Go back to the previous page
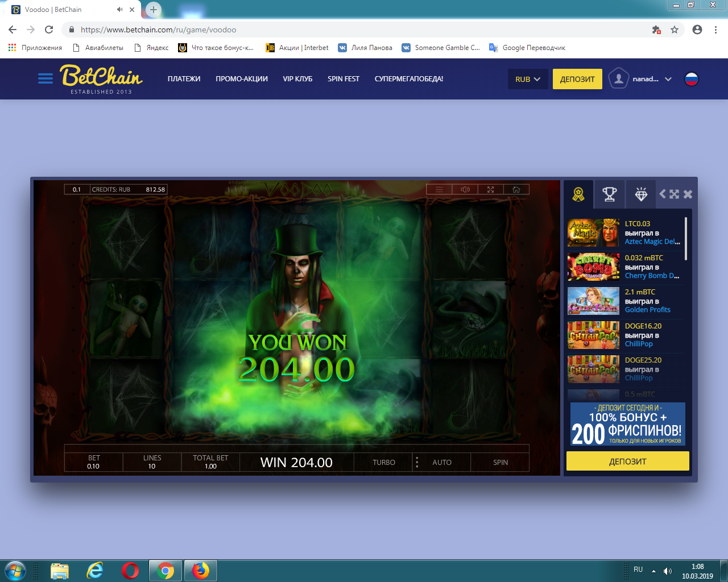Viewport: 728px width, 582px height. coord(13,30)
